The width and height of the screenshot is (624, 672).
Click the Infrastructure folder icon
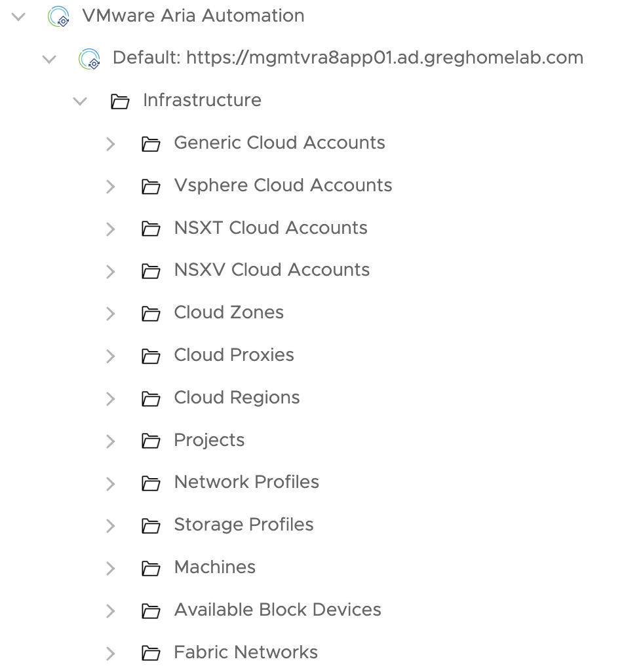tap(120, 102)
